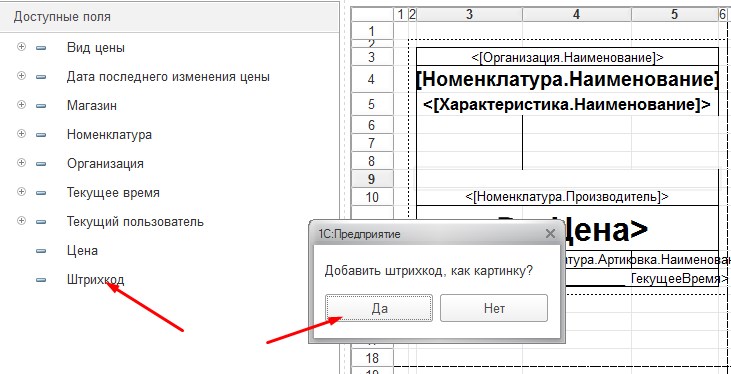The image size is (731, 374).
Task: Click the field icon beside Цена
Action: 41,251
